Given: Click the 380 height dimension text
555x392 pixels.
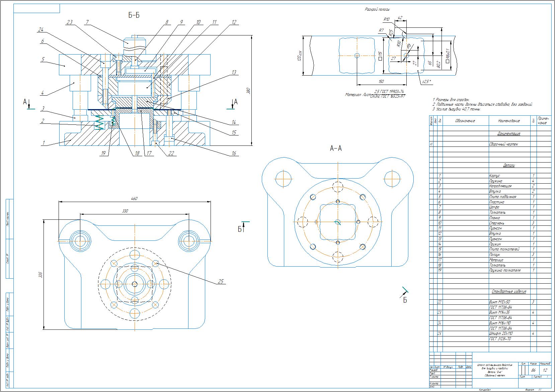Looking at the screenshot, I should pyautogui.click(x=248, y=91).
